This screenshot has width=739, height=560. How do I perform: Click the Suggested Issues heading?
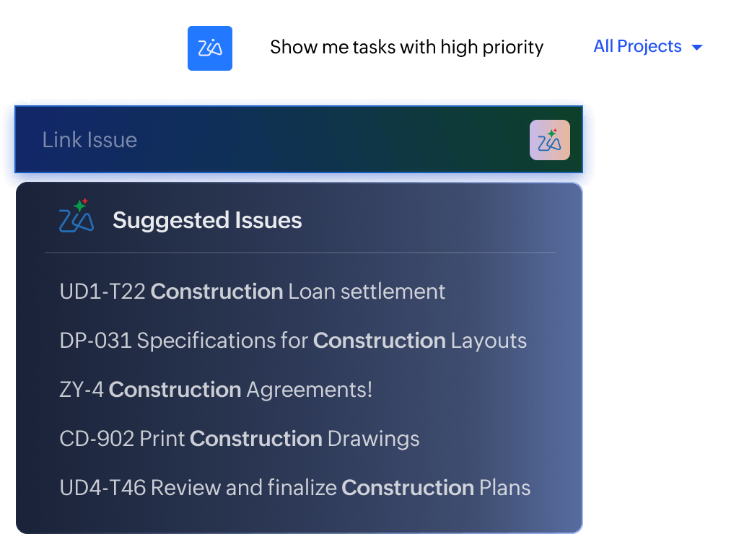[207, 220]
